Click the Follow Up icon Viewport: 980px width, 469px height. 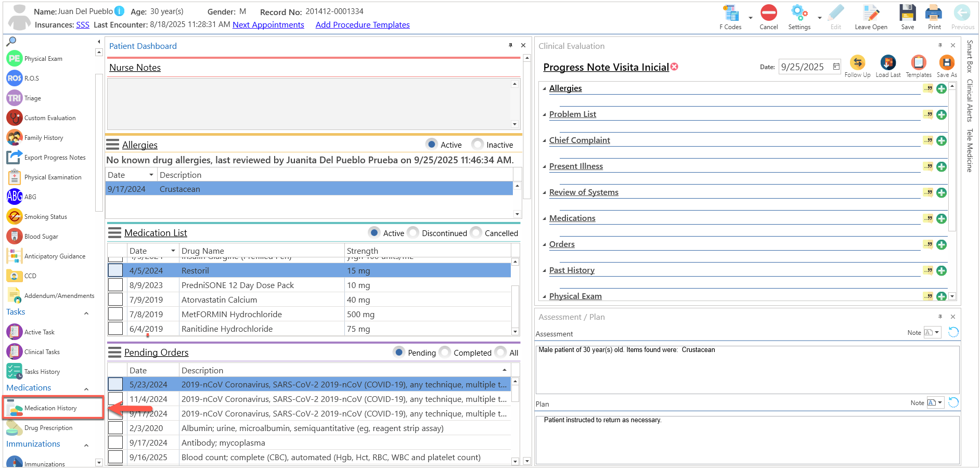(857, 63)
